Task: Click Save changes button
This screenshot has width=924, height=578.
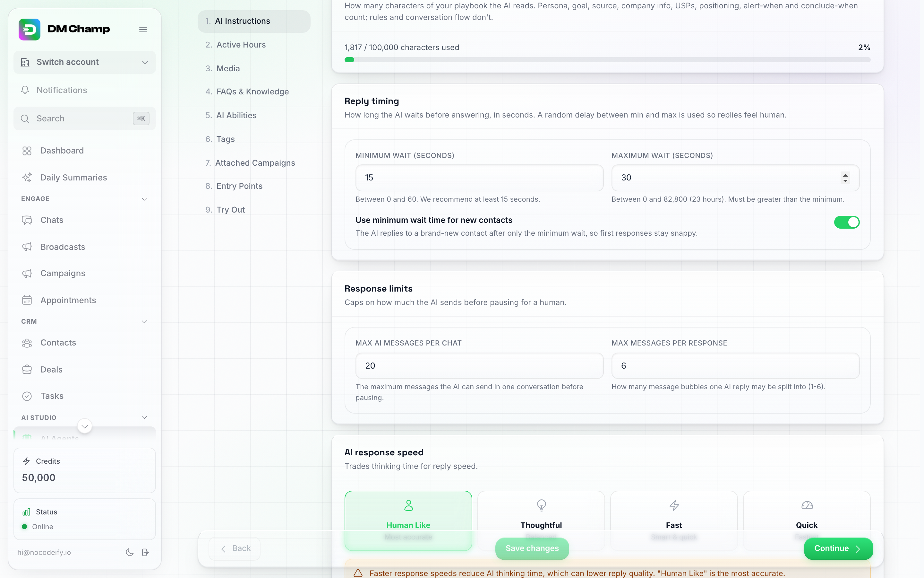Action: (x=532, y=548)
